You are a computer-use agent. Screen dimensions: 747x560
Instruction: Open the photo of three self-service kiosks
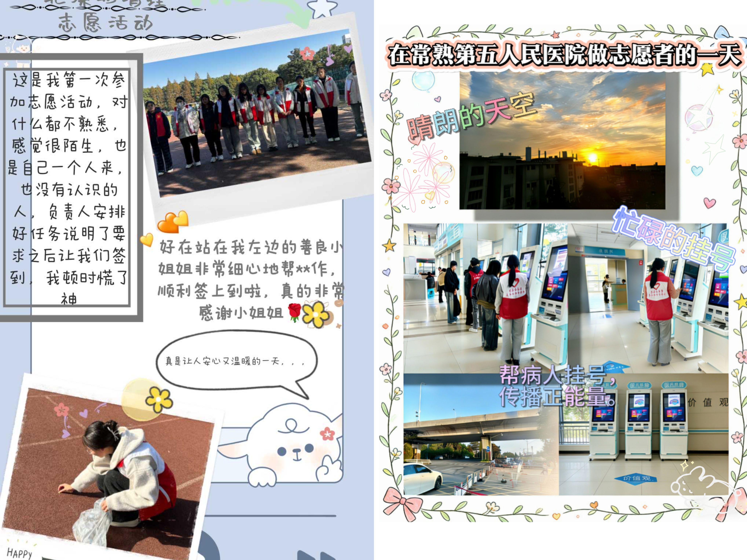coord(644,434)
